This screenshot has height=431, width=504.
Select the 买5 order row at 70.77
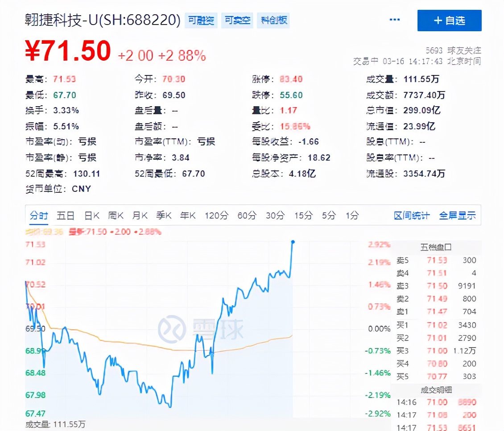[x=436, y=377]
